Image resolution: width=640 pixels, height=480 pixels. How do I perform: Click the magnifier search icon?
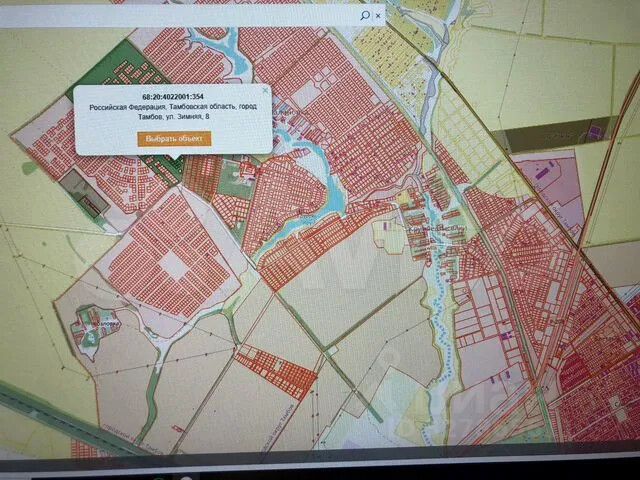(365, 16)
